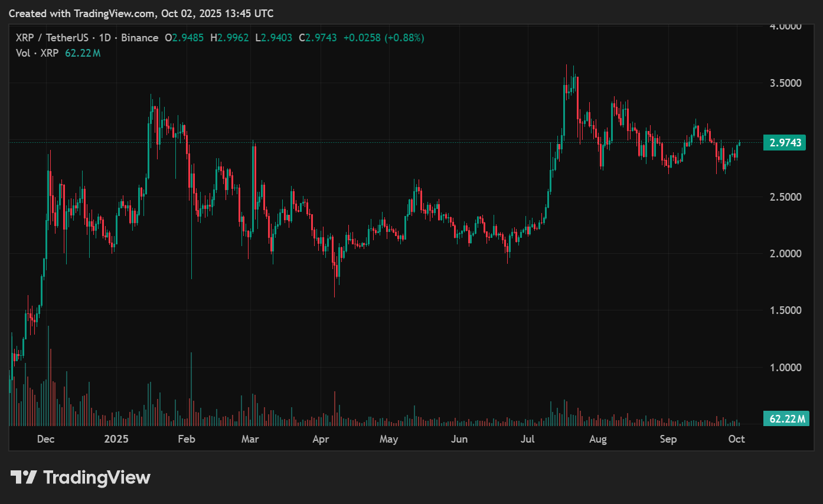823x504 pixels.
Task: Click the +0.0258 (+0.88%) change value
Action: (383, 38)
